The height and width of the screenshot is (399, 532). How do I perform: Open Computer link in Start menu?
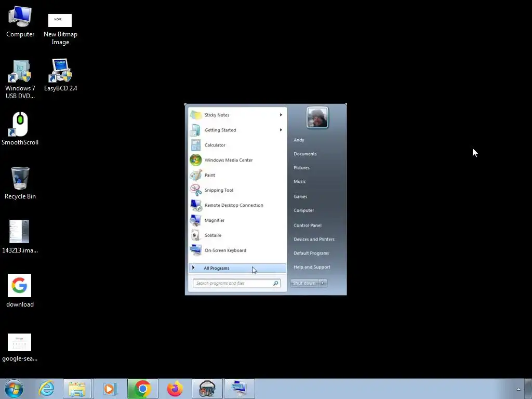point(303,211)
